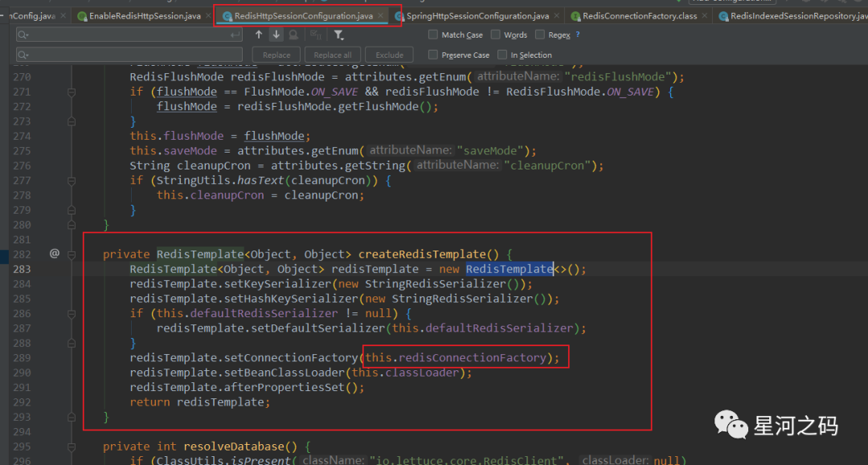
Task: Click the Replace all button
Action: coord(332,55)
